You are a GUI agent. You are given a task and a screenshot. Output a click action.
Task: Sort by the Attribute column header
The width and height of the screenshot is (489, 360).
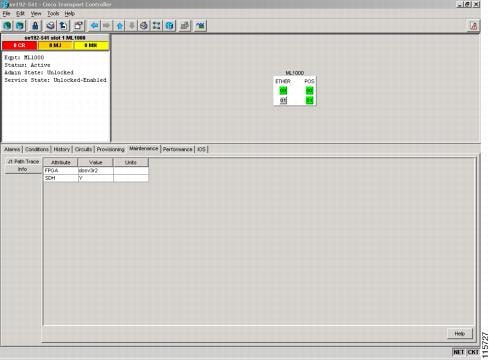61,162
